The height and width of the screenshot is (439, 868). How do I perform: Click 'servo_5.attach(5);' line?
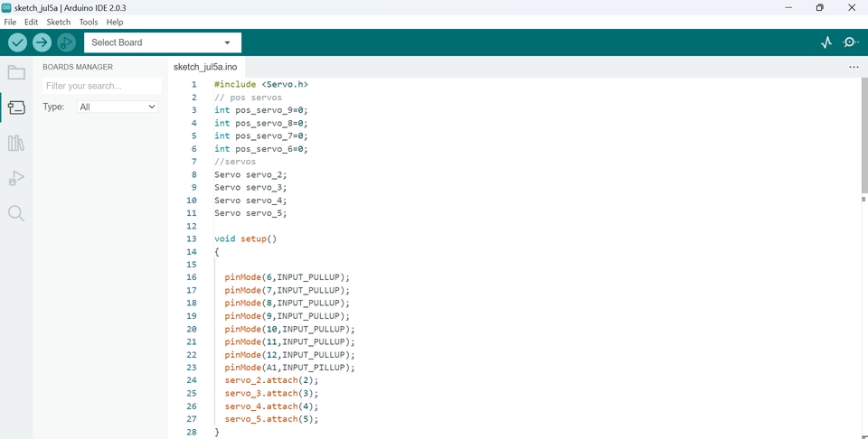tap(272, 419)
